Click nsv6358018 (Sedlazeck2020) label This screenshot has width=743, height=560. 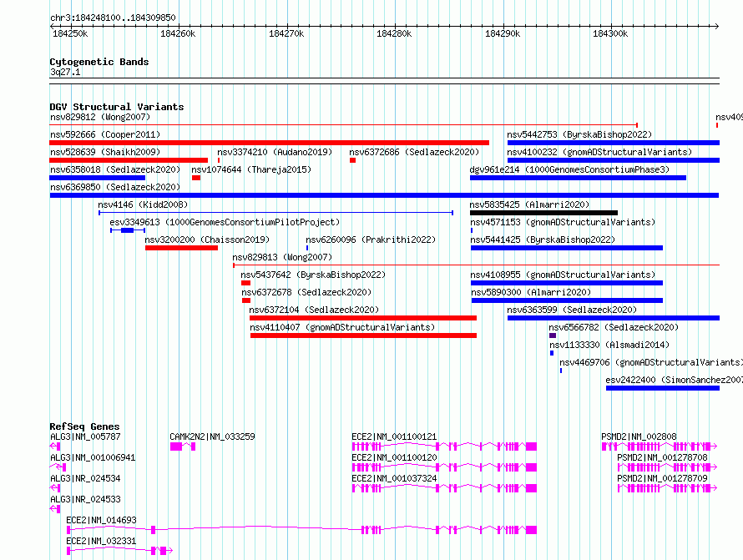pyautogui.click(x=115, y=169)
